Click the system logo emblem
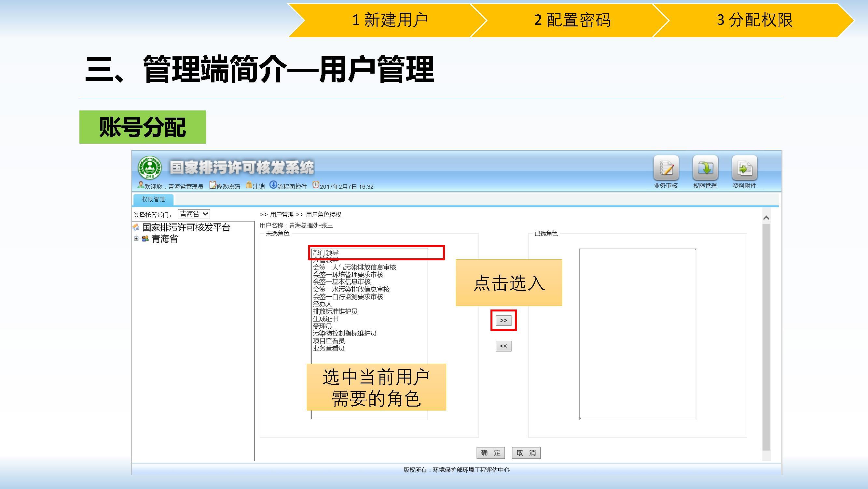This screenshot has height=489, width=868. tap(149, 167)
